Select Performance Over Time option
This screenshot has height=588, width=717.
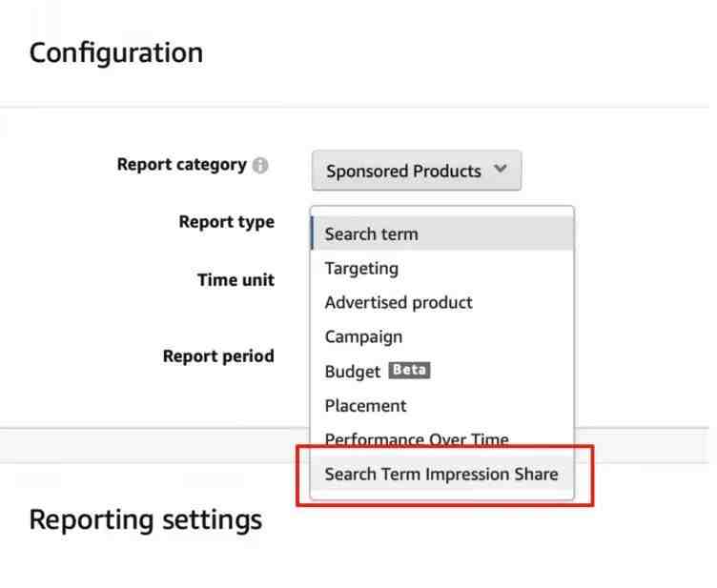[x=417, y=439]
